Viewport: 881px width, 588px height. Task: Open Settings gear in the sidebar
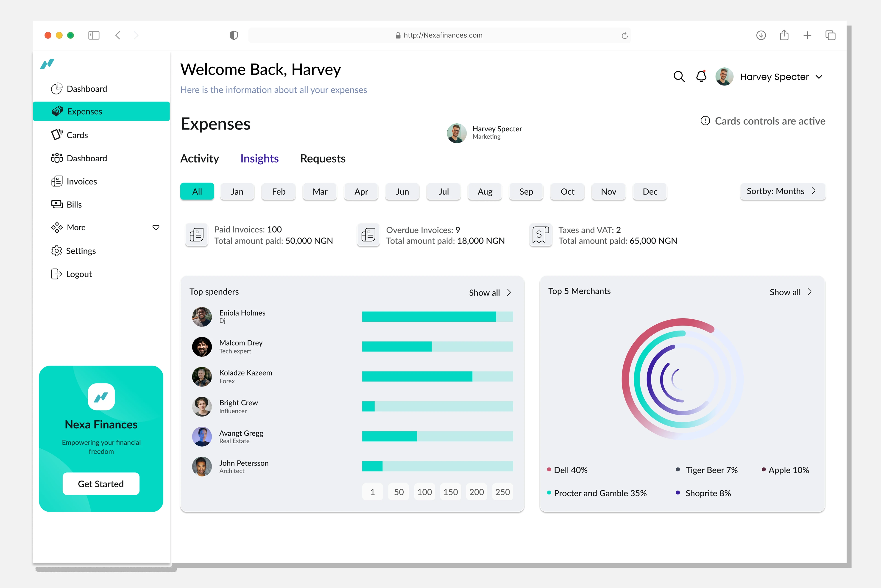(x=57, y=251)
